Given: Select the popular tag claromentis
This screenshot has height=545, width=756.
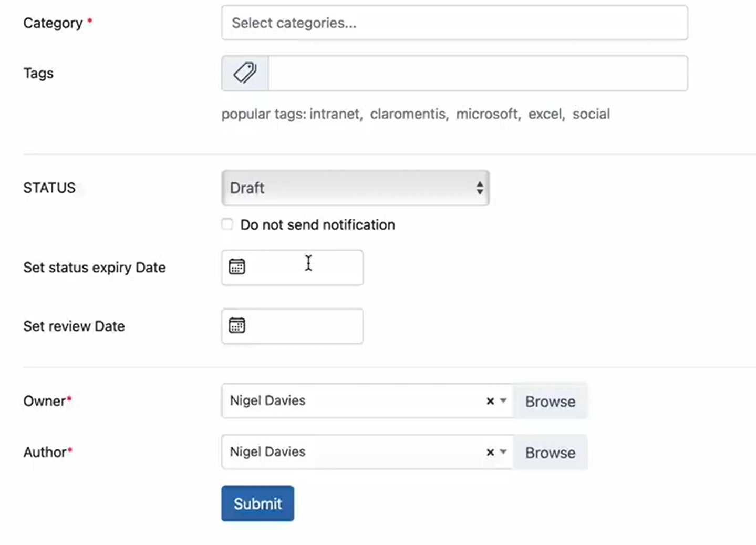Looking at the screenshot, I should click(408, 114).
